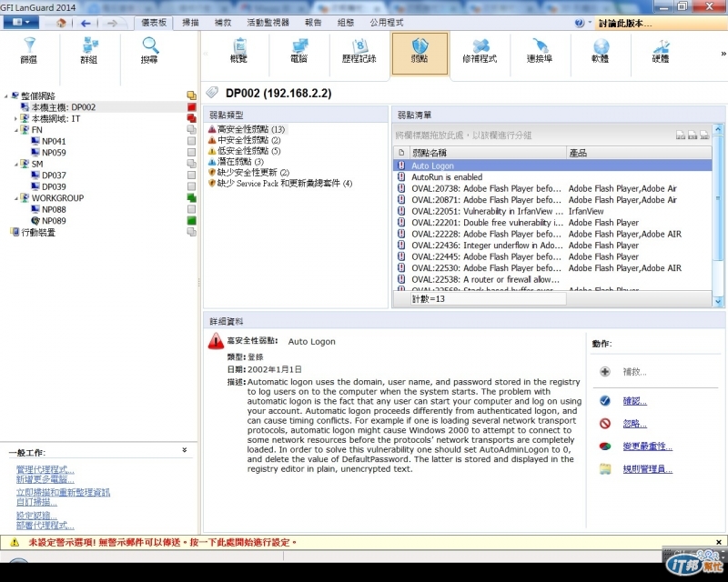Screen dimensions: 728x582
Task: Click the 變更嚴重性 change severity link
Action: pyautogui.click(x=647, y=446)
